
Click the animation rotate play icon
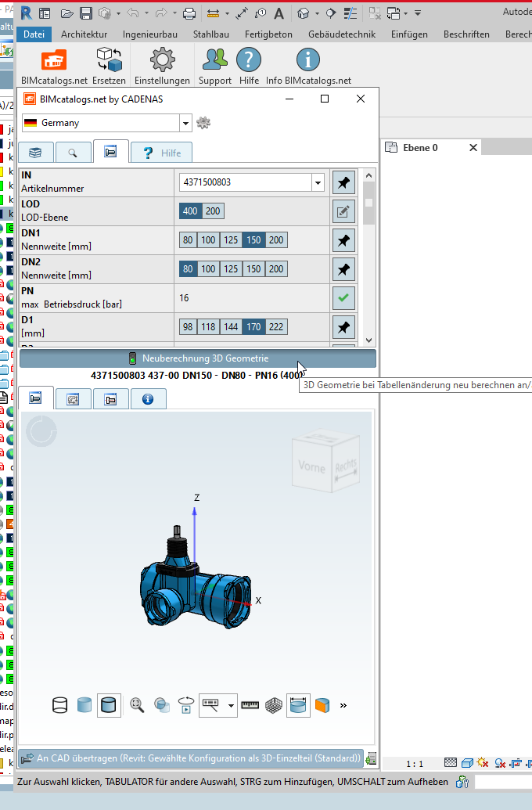[x=186, y=705]
